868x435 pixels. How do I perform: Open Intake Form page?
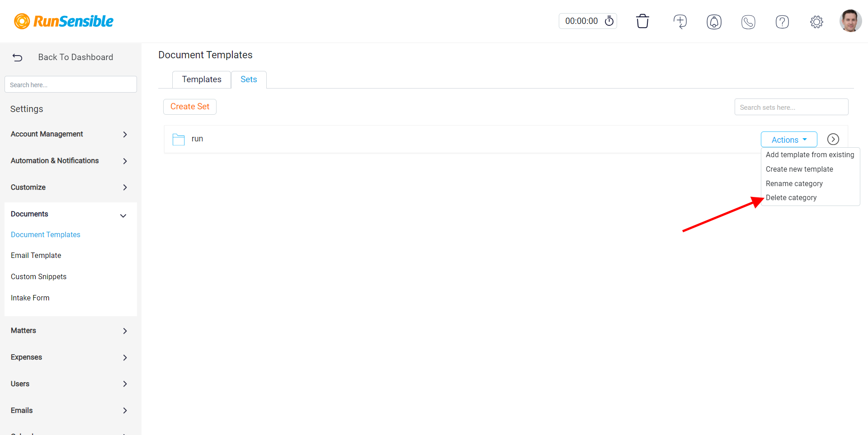coord(30,298)
